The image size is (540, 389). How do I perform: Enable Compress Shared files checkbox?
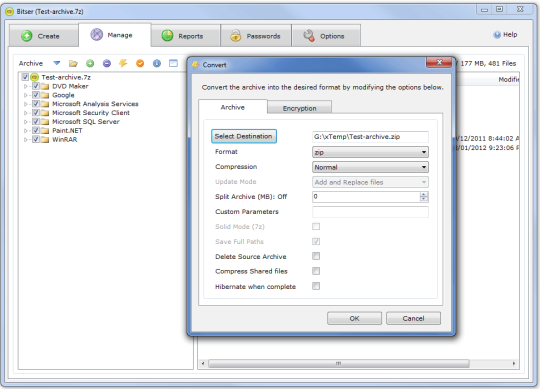(x=316, y=271)
